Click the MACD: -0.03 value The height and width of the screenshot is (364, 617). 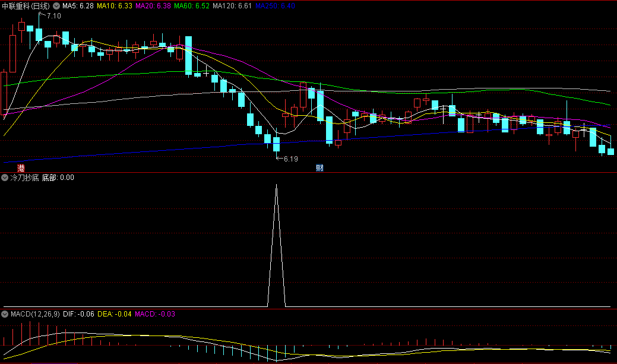(155, 314)
